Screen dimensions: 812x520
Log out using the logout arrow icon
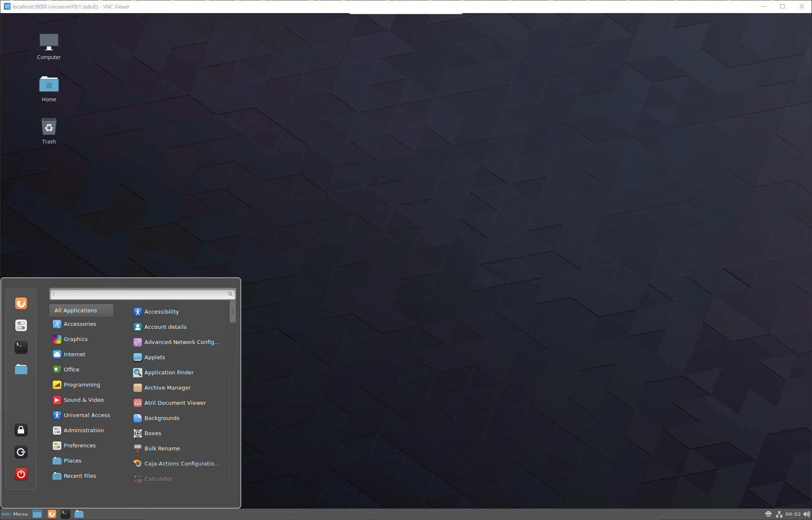[21, 452]
